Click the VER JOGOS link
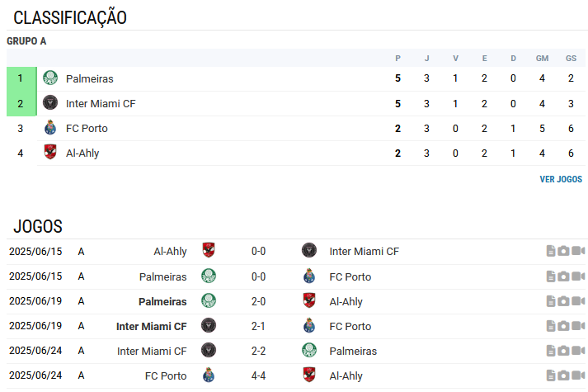The width and height of the screenshot is (588, 392). (561, 179)
